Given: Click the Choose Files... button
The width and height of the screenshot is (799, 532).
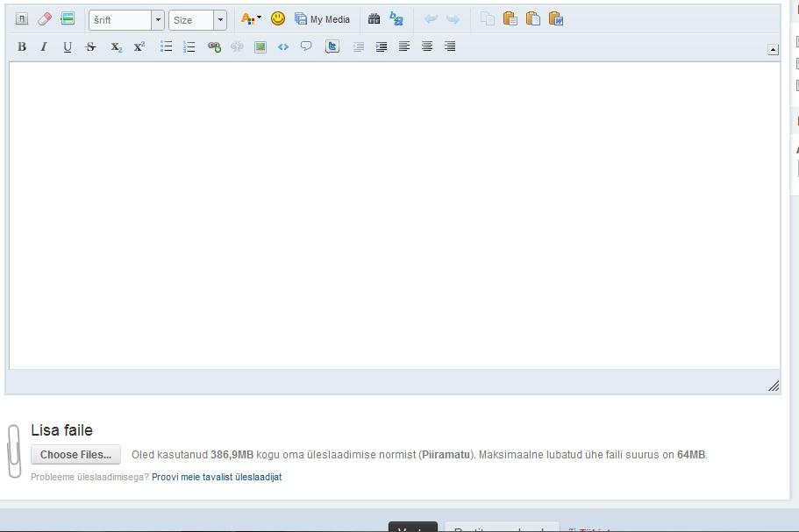Looking at the screenshot, I should point(75,455).
